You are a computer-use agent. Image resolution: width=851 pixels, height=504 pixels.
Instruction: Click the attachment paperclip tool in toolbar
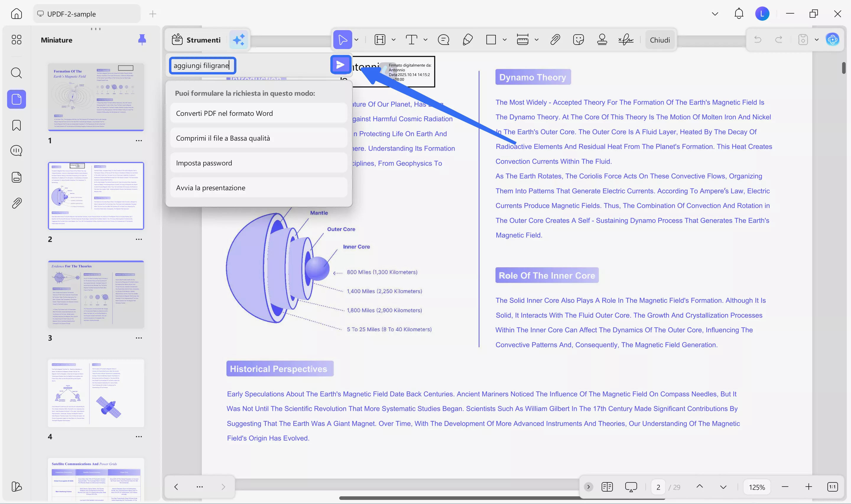[555, 40]
